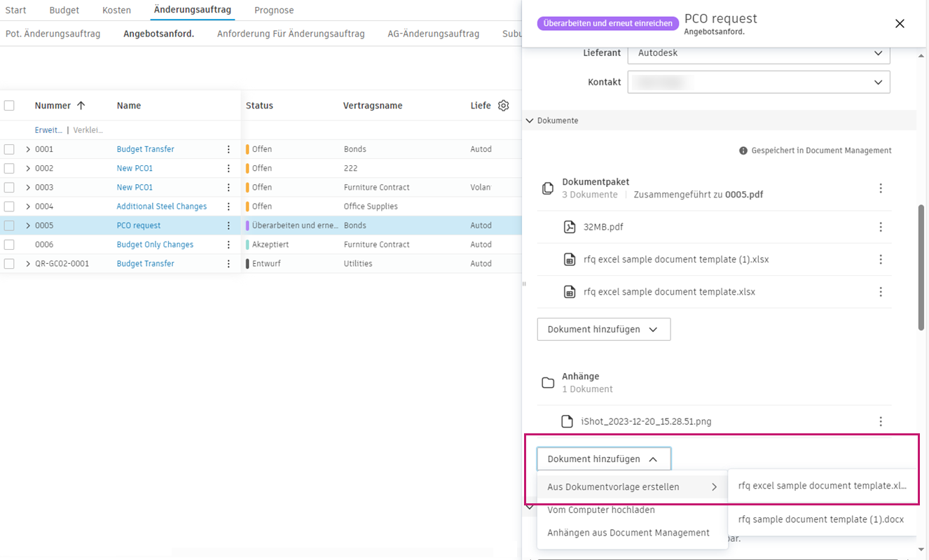Select all rows with header checkbox
929x560 pixels.
pos(9,106)
